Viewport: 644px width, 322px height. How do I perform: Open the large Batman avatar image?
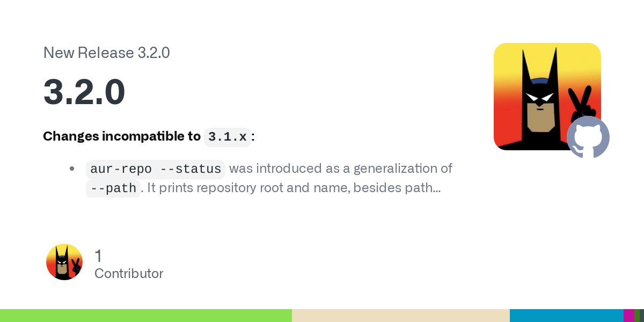click(547, 97)
